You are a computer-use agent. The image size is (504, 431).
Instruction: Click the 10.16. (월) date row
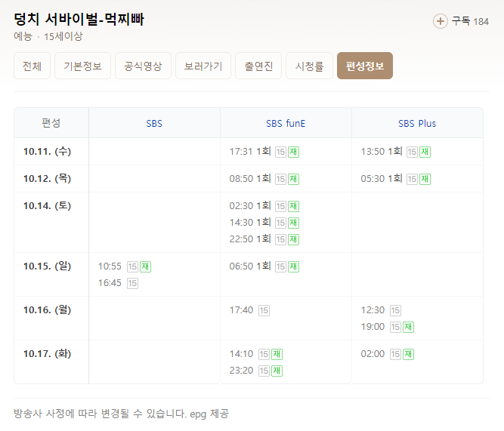[x=48, y=310]
